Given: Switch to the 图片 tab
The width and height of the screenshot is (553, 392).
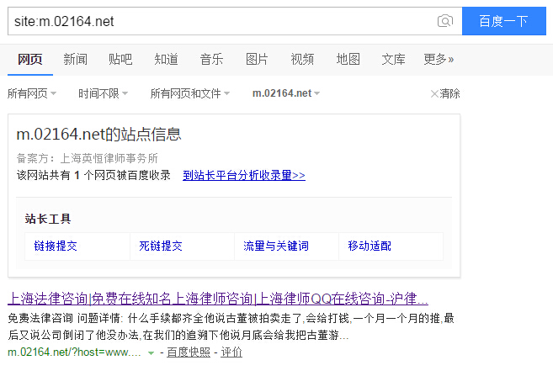Looking at the screenshot, I should [x=257, y=59].
